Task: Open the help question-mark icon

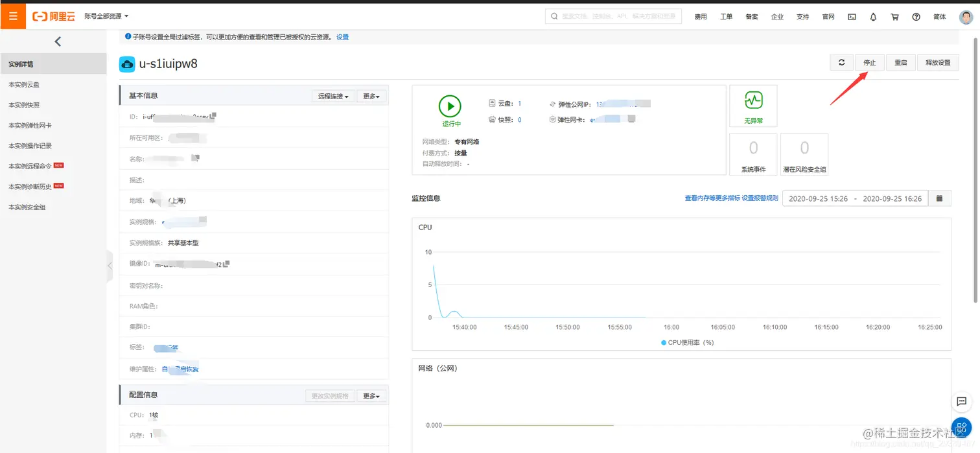Action: pyautogui.click(x=916, y=17)
